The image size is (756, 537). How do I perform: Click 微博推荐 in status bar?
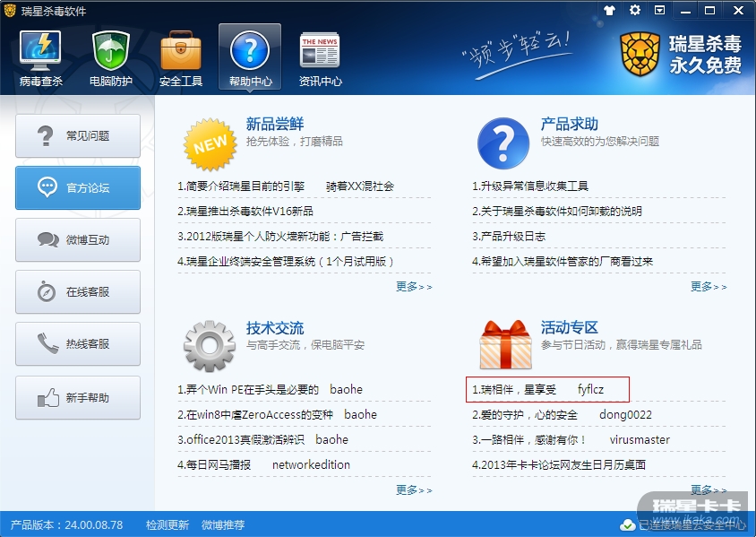tap(223, 525)
